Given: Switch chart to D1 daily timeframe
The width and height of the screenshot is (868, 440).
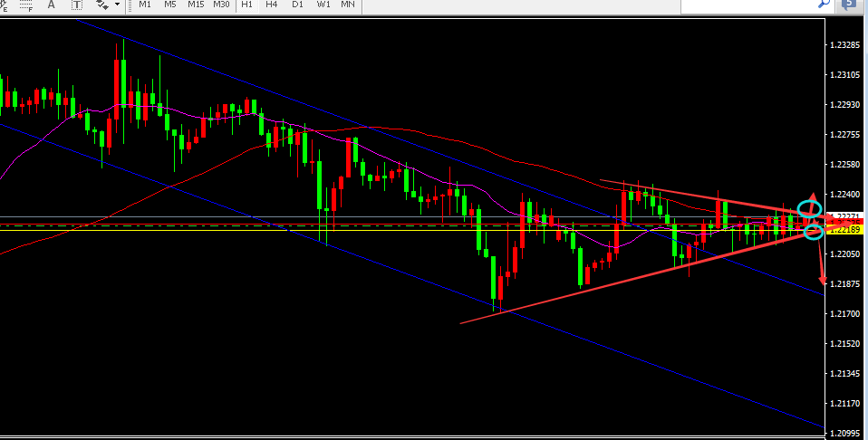Looking at the screenshot, I should tap(298, 5).
